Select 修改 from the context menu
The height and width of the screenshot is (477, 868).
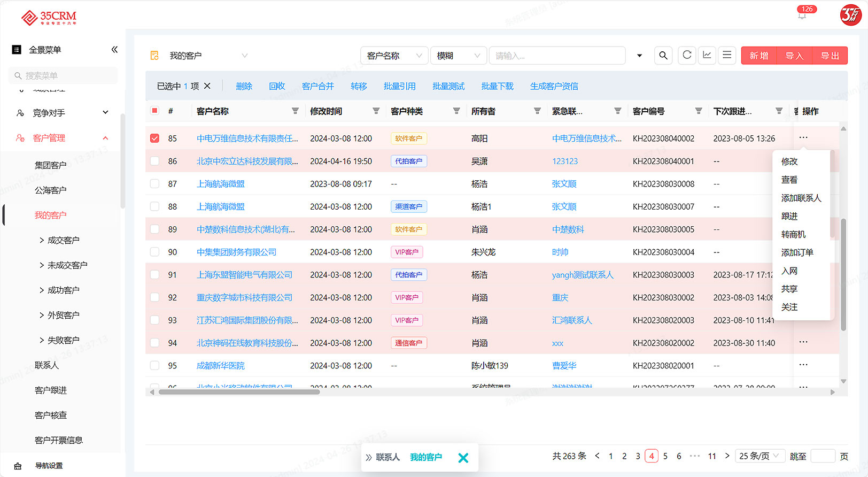pos(789,161)
